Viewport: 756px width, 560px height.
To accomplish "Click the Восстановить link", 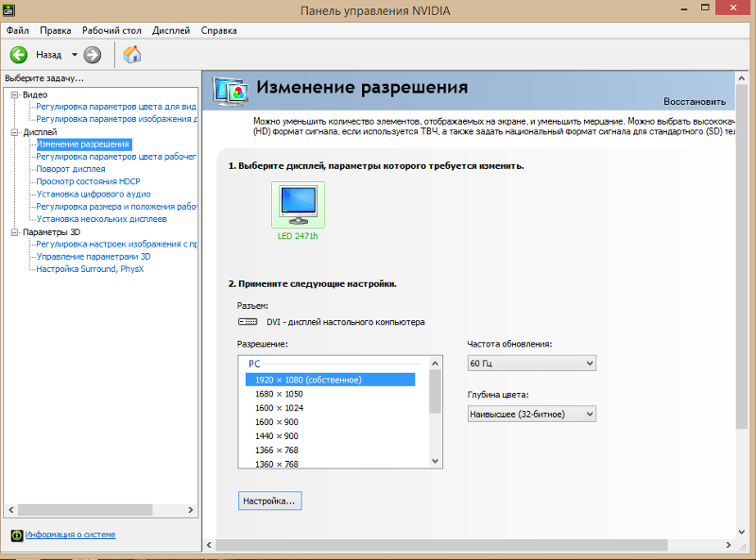I will tap(695, 102).
